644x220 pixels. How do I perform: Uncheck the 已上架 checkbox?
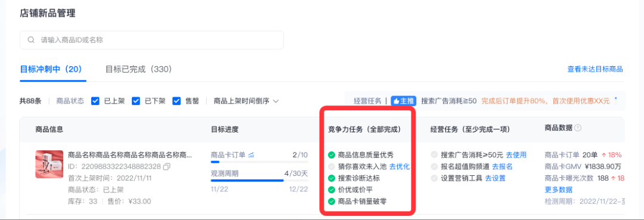[95, 101]
